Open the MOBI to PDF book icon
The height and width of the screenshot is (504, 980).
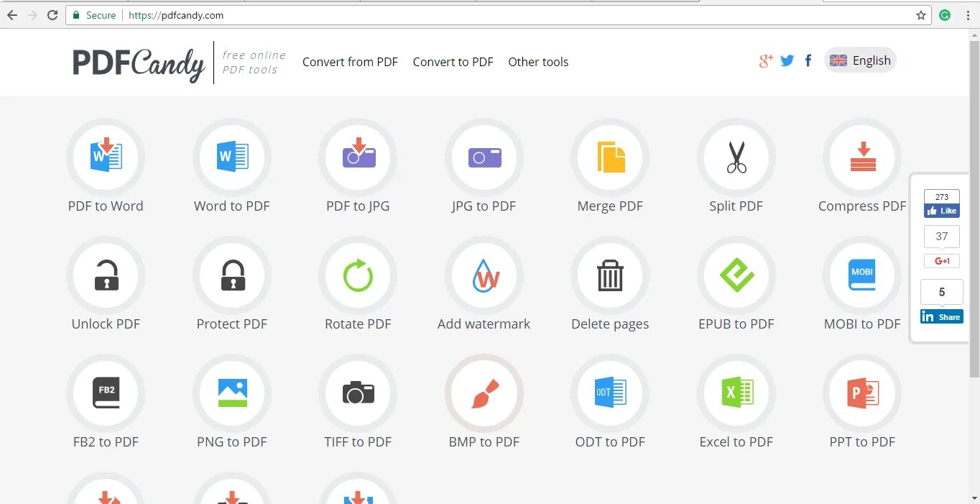pos(862,275)
